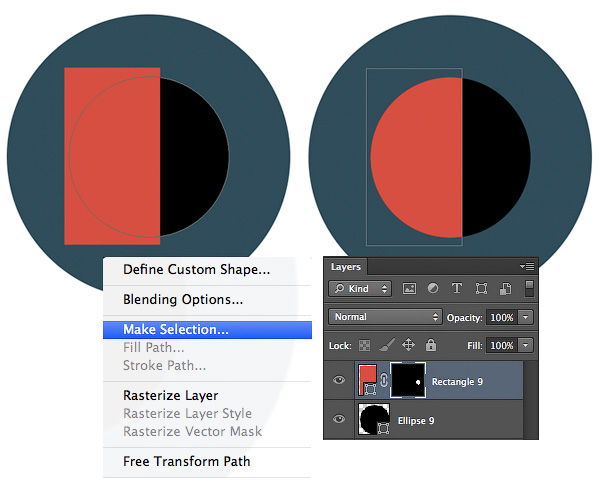Switch to the Layers tab

[x=346, y=267]
